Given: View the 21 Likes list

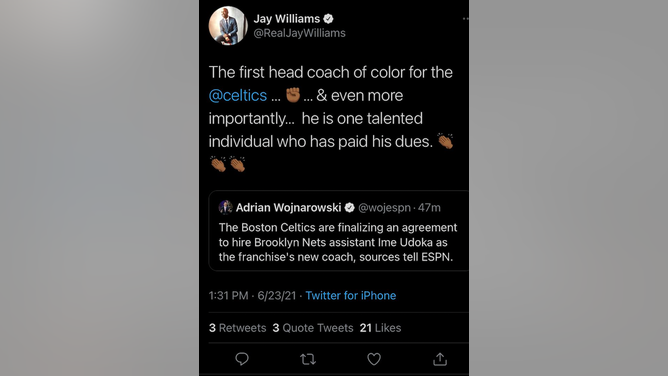Looking at the screenshot, I should click(x=380, y=328).
